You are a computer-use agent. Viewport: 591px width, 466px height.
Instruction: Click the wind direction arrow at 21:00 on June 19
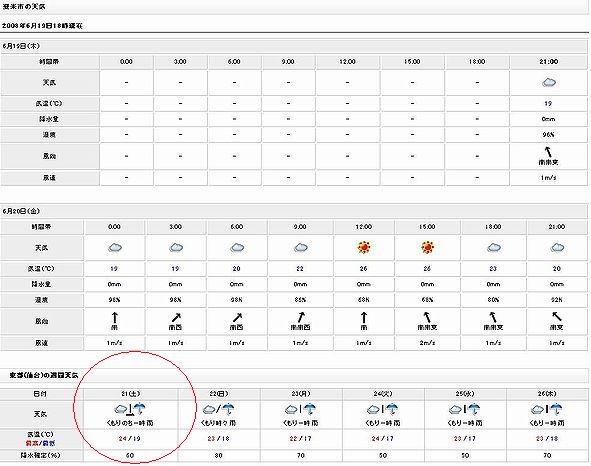tap(548, 152)
